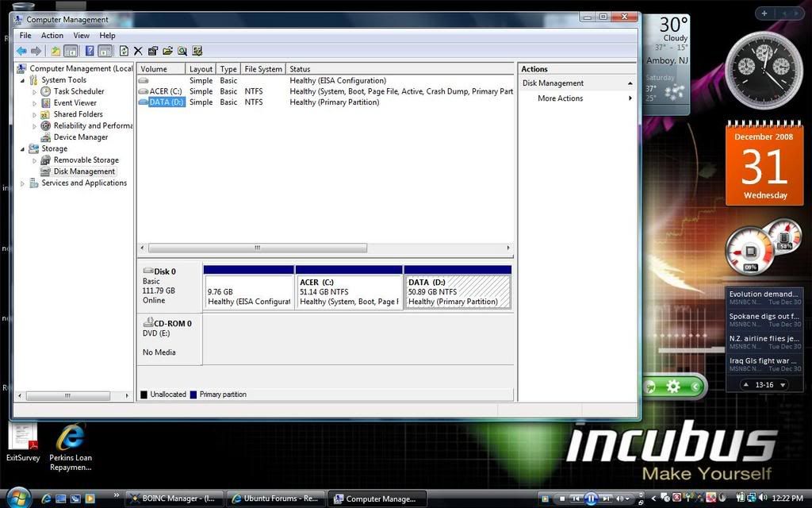Click the Windows Start orb
812x508 pixels.
[x=17, y=498]
